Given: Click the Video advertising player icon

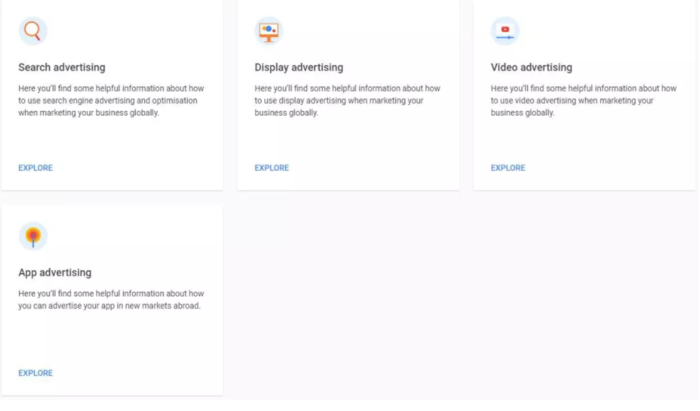Looking at the screenshot, I should click(505, 31).
